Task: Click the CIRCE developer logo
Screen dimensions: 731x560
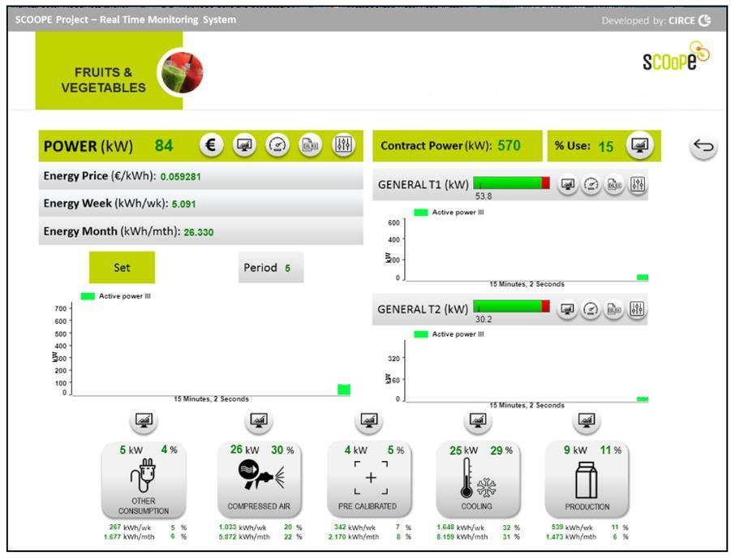Action: (690, 20)
